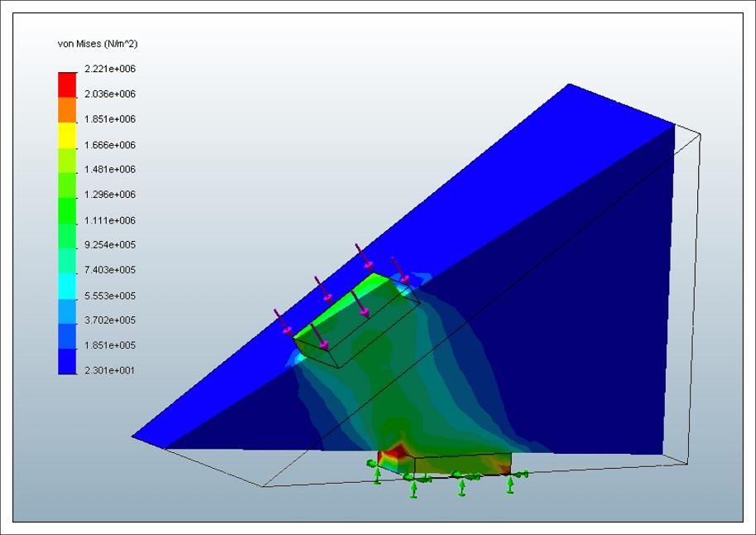Click the 3.702e+005 legend value
The image size is (756, 535).
(x=110, y=320)
